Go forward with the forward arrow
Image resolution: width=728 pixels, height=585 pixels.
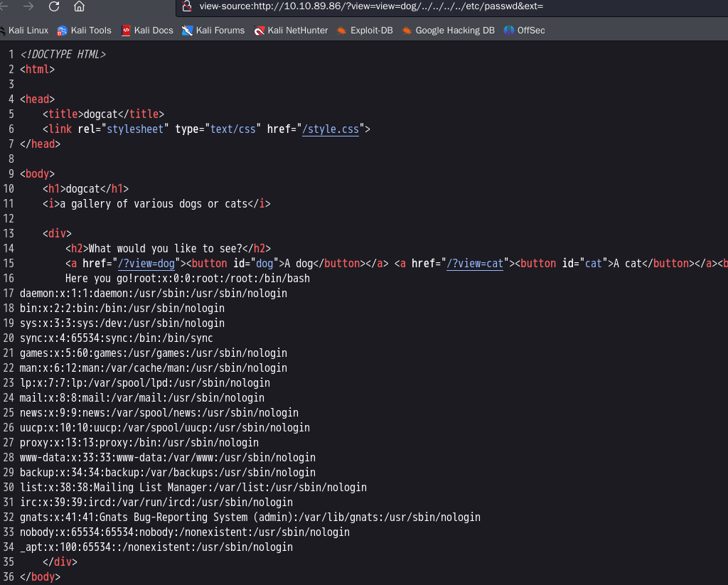(x=28, y=6)
